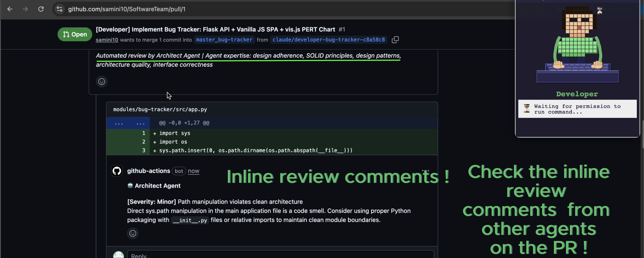This screenshot has height=258, width=644.
Task: Click the "Architect Agent" heading in the comment
Action: [x=157, y=186]
